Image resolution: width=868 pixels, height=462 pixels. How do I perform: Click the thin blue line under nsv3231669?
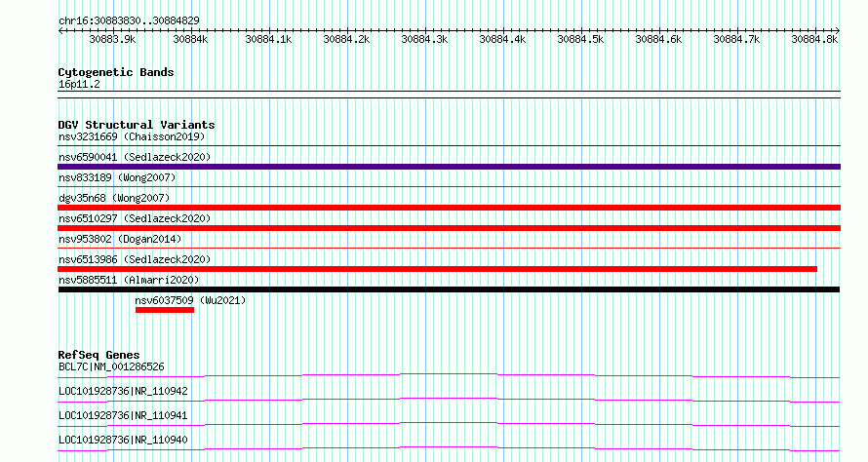[x=449, y=146]
